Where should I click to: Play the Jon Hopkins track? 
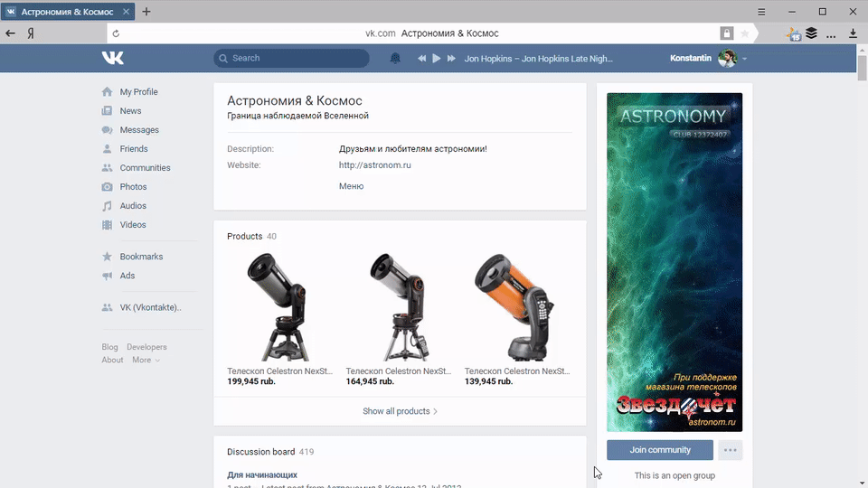[x=436, y=59]
